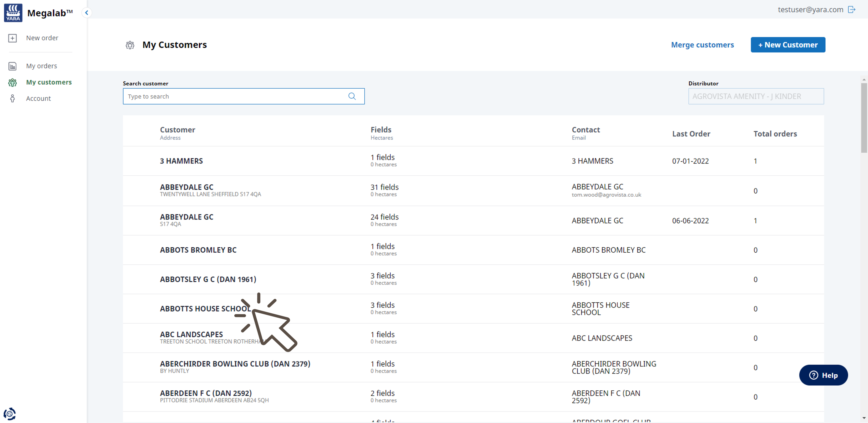Select Account menu item
Viewport: 868px width, 423px height.
point(38,99)
